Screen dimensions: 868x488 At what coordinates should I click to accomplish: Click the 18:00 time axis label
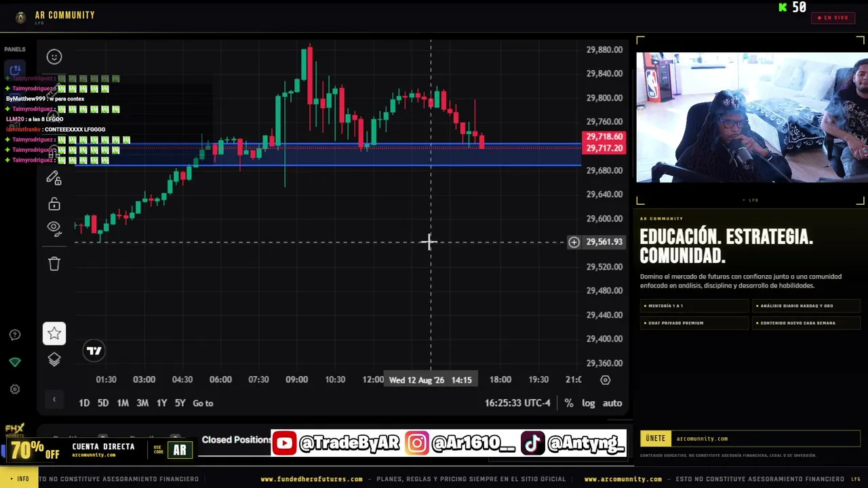coord(500,380)
